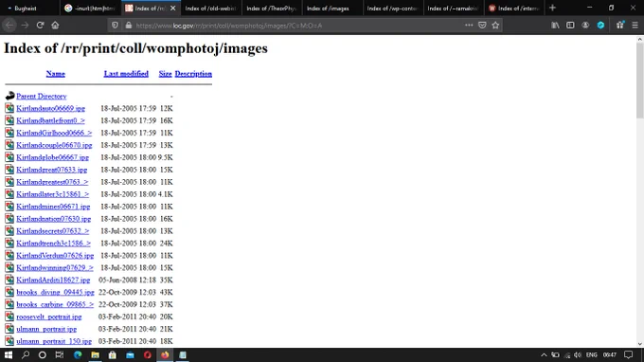Image resolution: width=644 pixels, height=362 pixels.
Task: Open the notification action center
Action: coord(629,355)
